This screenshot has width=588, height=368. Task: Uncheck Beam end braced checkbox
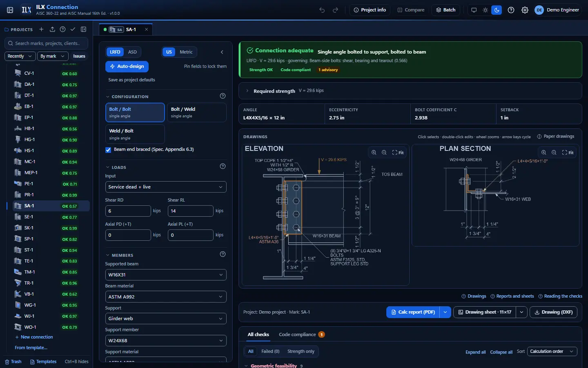click(x=108, y=150)
